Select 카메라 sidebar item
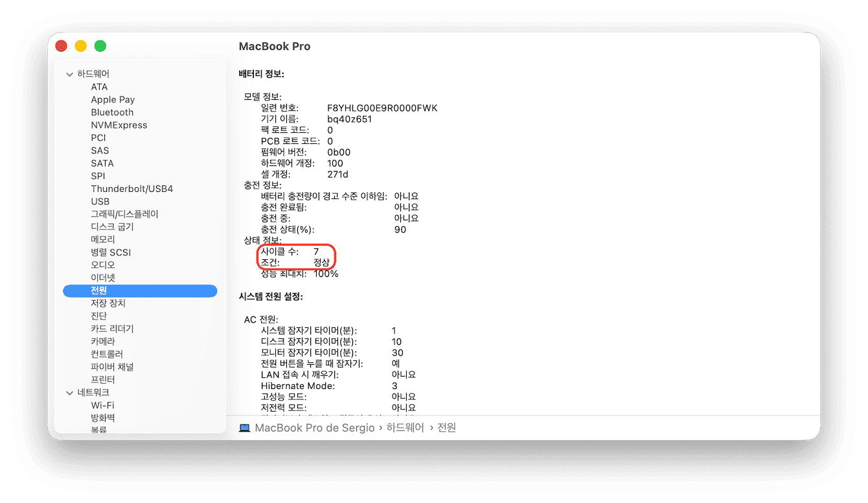The width and height of the screenshot is (868, 503). coord(103,342)
